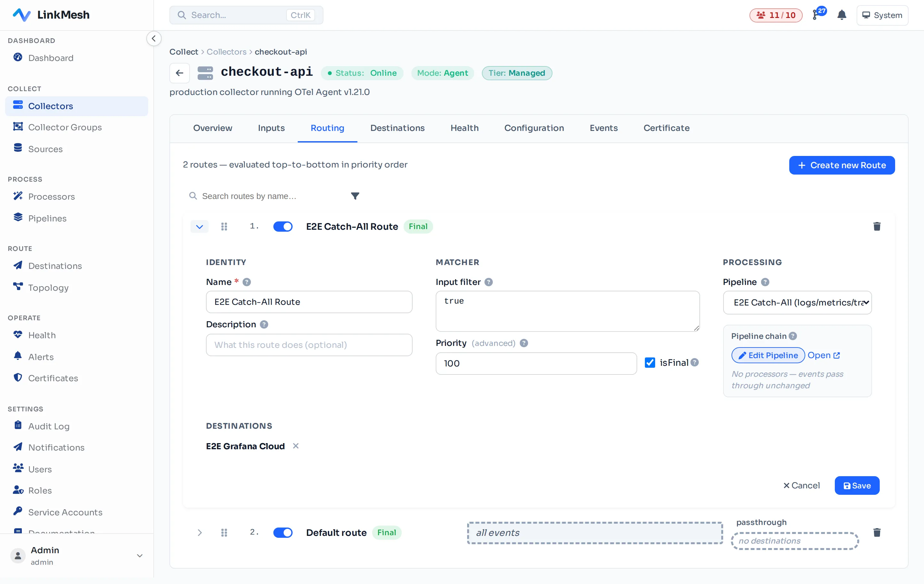Open Alerts in the sidebar

pos(76,357)
